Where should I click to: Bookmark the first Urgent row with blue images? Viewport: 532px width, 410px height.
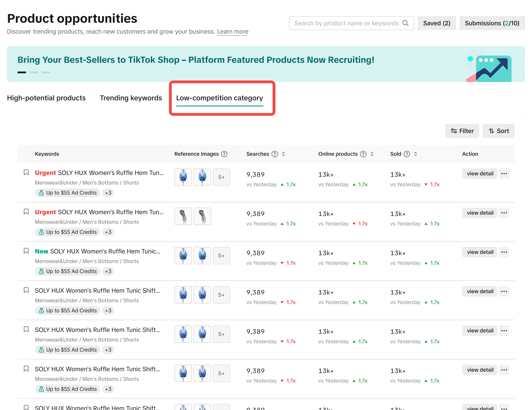coord(26,172)
